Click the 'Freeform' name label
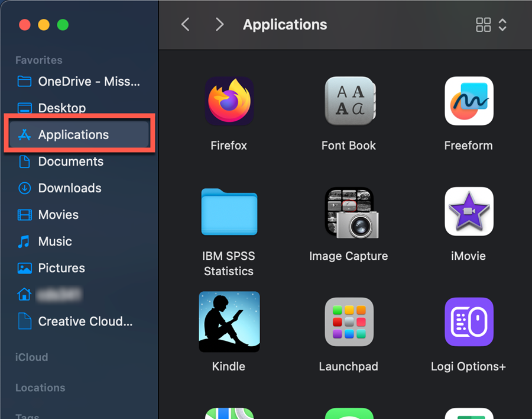 (469, 146)
